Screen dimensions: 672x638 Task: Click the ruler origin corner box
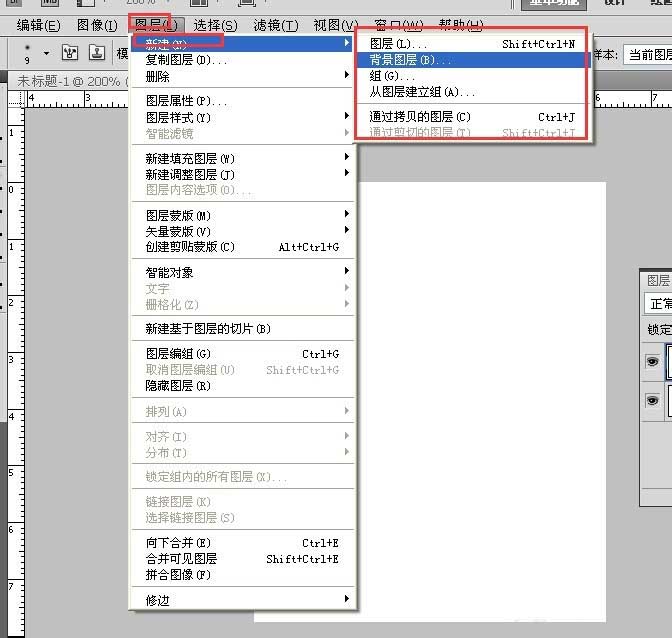pos(16,99)
